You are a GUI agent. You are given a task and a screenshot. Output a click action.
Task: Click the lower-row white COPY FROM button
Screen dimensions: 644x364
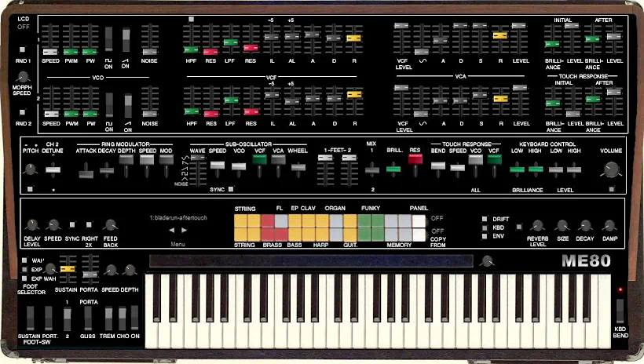419,235
